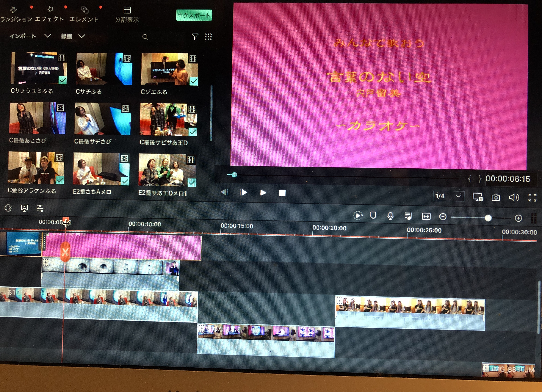Click the zoom to fit timeline icon
The width and height of the screenshot is (542, 392).
click(x=426, y=216)
